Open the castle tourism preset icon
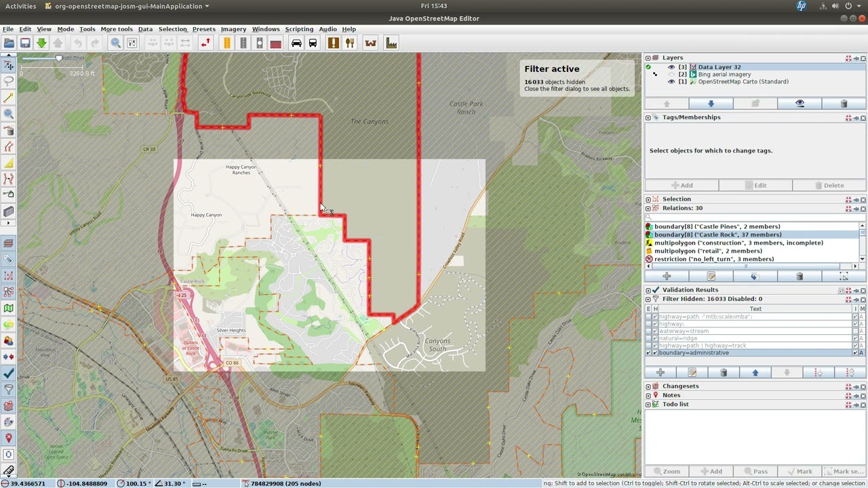This screenshot has width=868, height=488. point(370,43)
